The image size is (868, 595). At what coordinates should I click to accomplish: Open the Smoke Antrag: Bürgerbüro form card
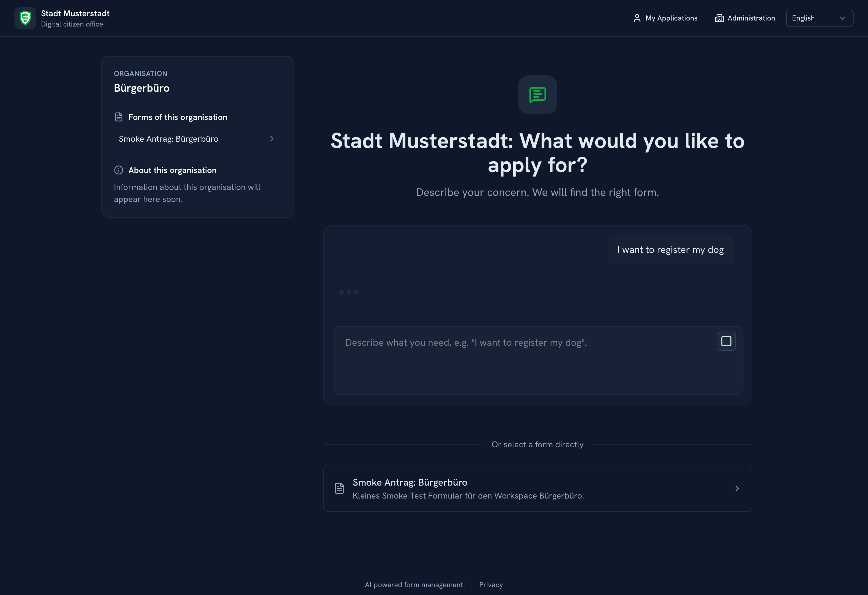(x=537, y=488)
